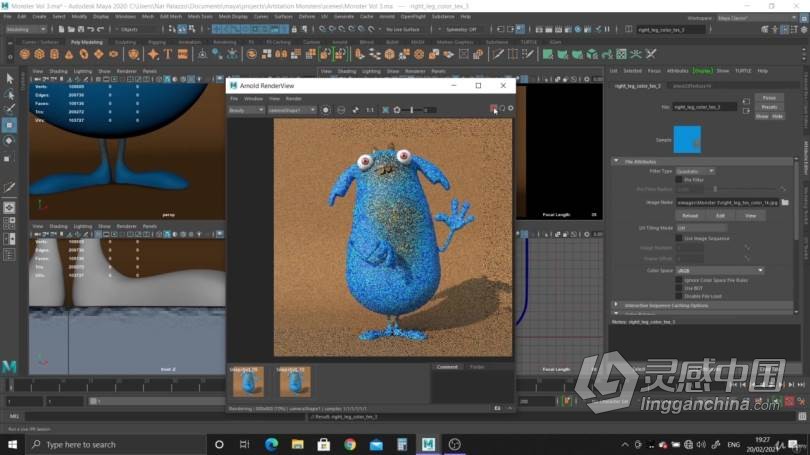This screenshot has height=455, width=810.
Task: Activate the Move tool in toolbox
Action: point(9,125)
